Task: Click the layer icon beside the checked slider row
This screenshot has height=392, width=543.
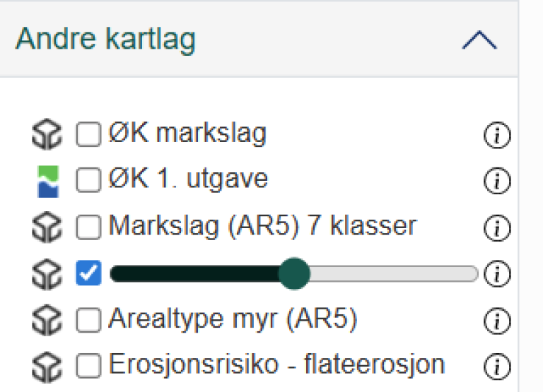Action: (47, 274)
